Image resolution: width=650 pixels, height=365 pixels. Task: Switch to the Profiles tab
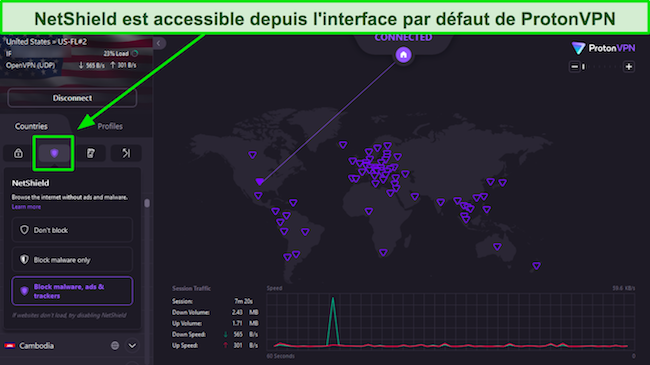tap(110, 126)
